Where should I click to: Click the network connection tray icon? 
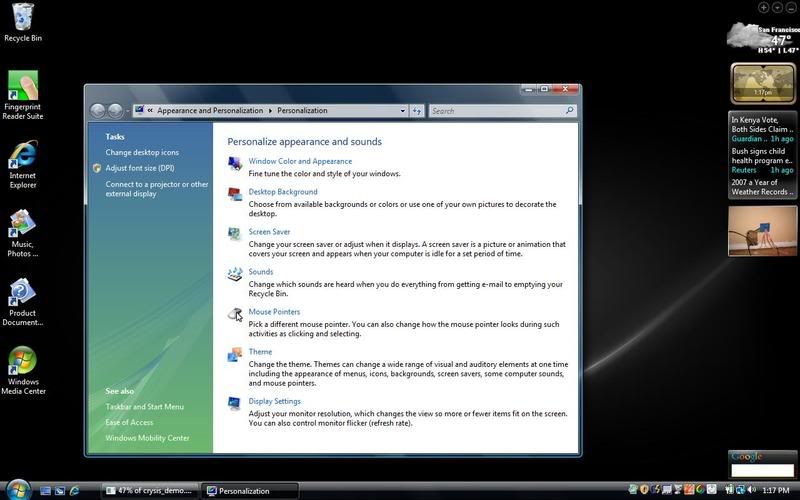pos(740,490)
